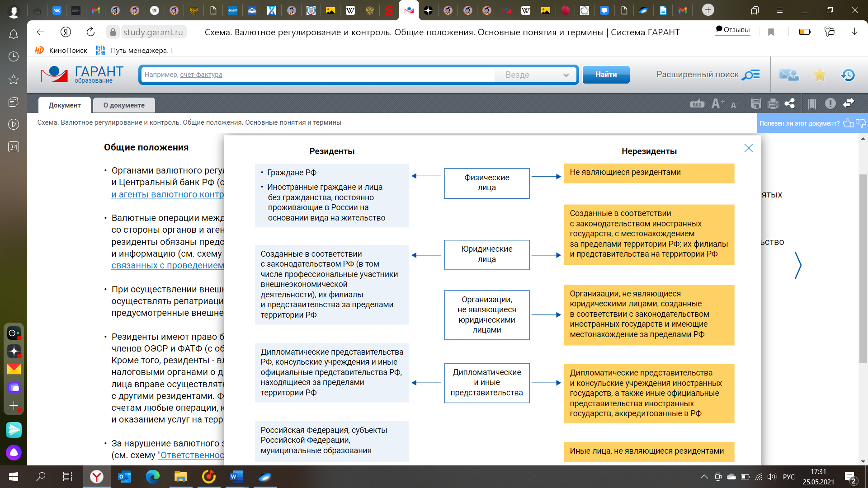
Task: Click the Физические лица box
Action: coord(487,183)
